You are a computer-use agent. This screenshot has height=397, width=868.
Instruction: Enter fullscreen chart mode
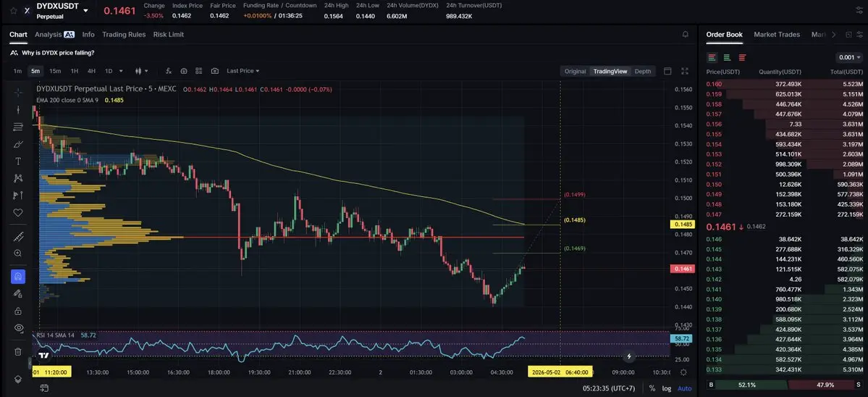[685, 71]
